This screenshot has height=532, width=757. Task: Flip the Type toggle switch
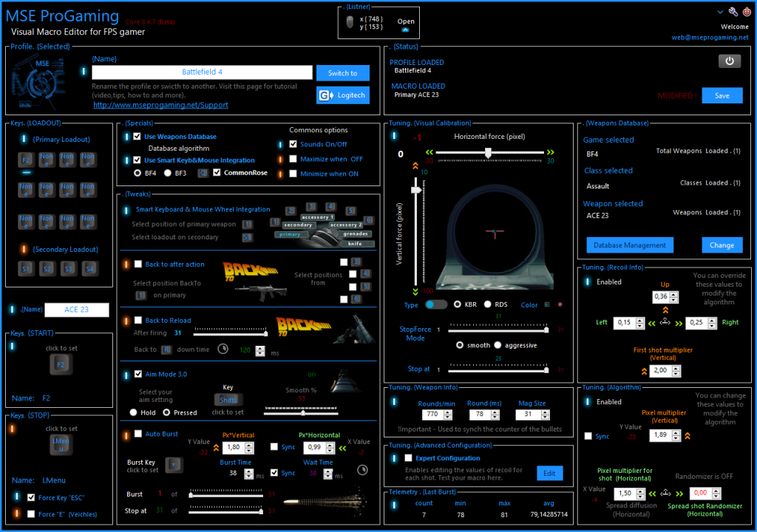pos(436,304)
